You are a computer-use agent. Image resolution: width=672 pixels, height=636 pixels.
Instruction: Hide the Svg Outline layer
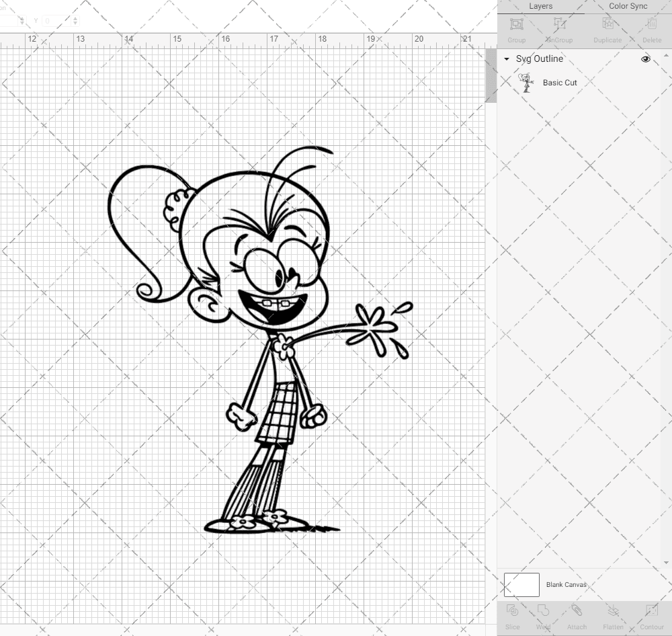pos(645,58)
